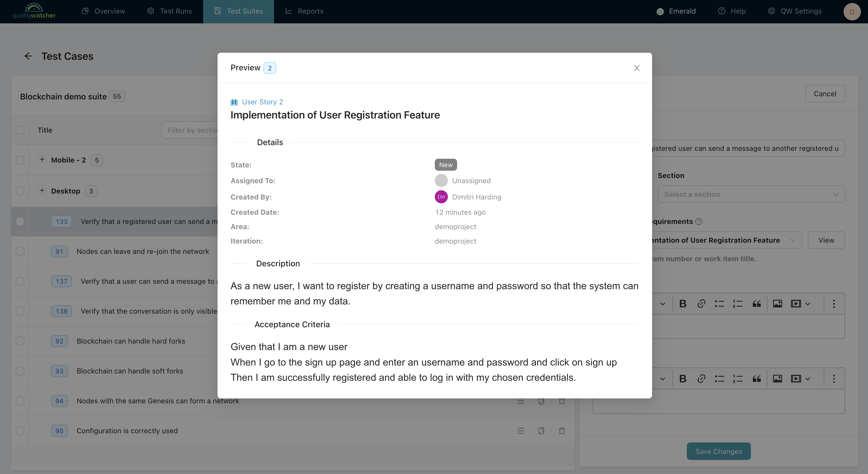
Task: Open QW Settings
Action: pyautogui.click(x=795, y=11)
